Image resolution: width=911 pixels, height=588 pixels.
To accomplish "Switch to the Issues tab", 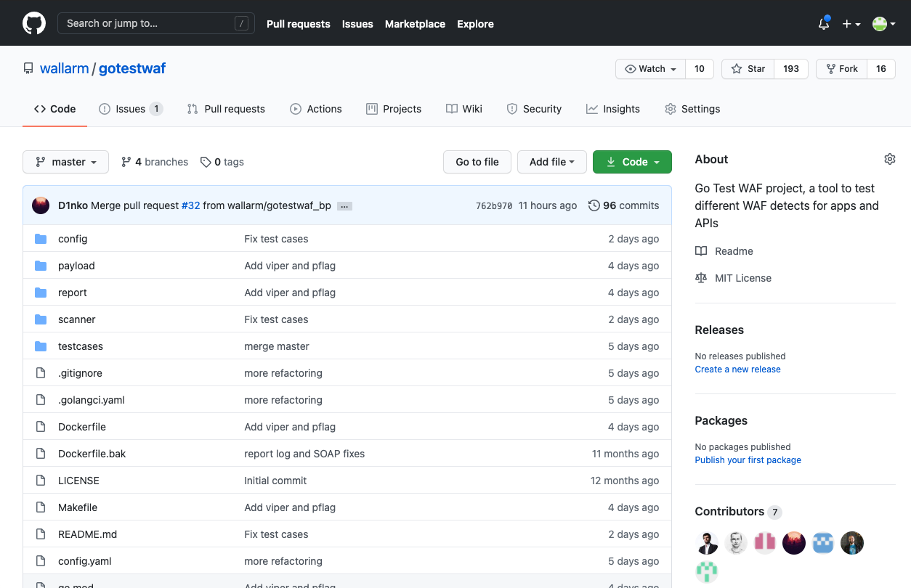I will (131, 109).
